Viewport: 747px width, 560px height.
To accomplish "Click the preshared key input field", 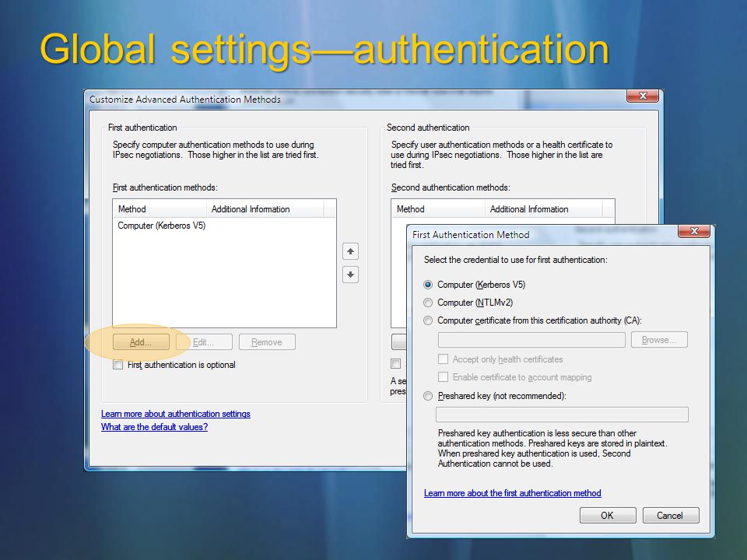I will [x=562, y=415].
